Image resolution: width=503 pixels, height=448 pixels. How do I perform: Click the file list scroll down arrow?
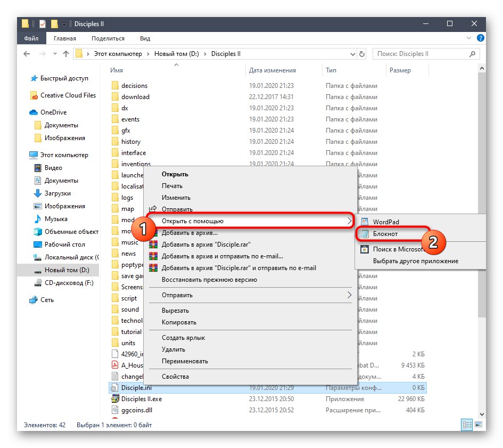[x=482, y=414]
